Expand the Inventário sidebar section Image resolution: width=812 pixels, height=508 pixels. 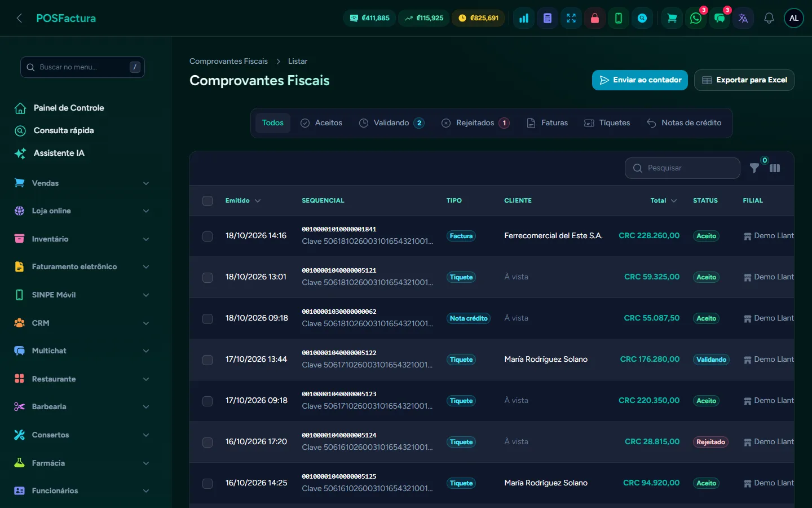[x=82, y=239]
